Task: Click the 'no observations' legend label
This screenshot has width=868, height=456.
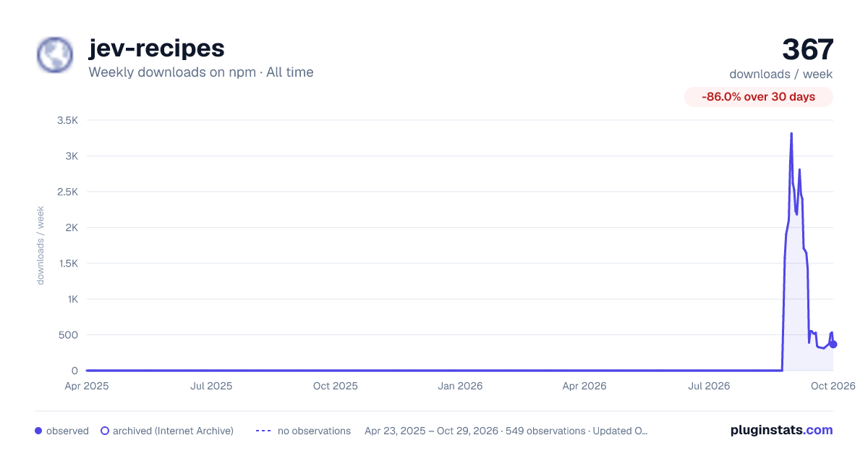Action: (314, 431)
